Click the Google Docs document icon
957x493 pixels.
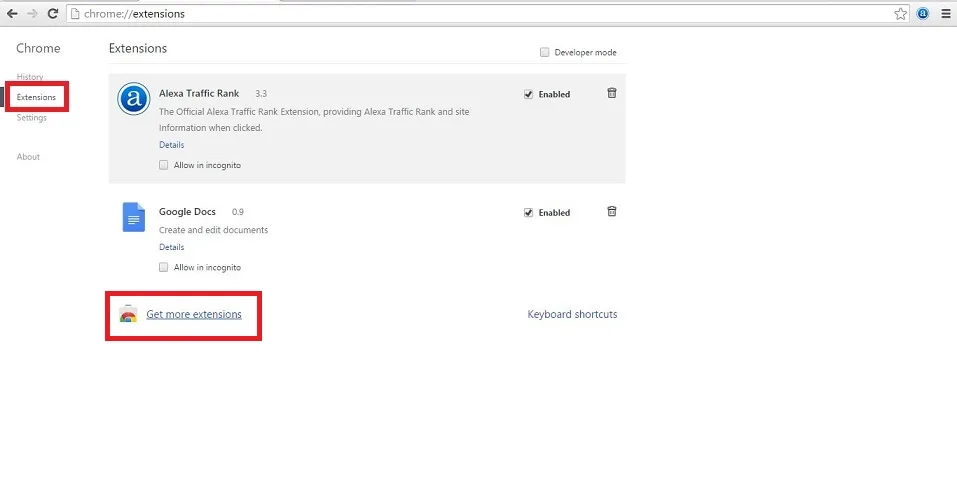pyautogui.click(x=134, y=217)
